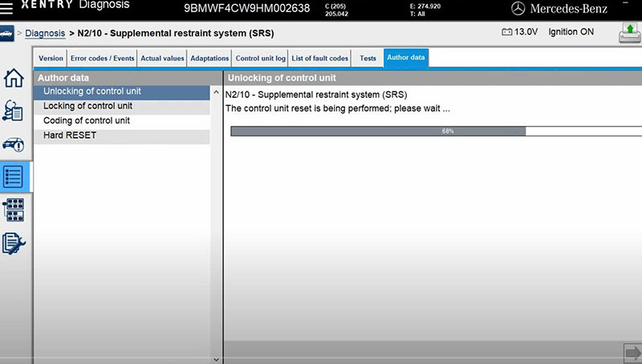Minimize the XENTRY window
The height and width of the screenshot is (364, 642).
pyautogui.click(x=625, y=3)
